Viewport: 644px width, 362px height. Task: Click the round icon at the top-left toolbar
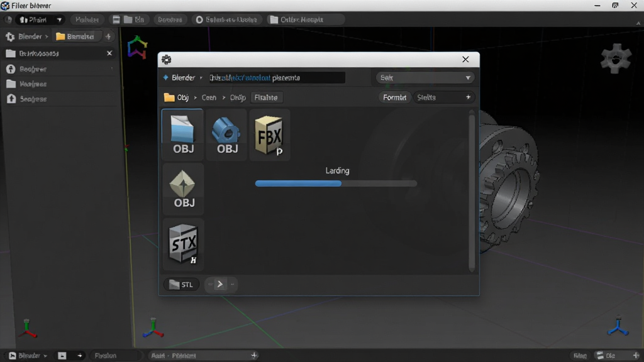tap(8, 19)
